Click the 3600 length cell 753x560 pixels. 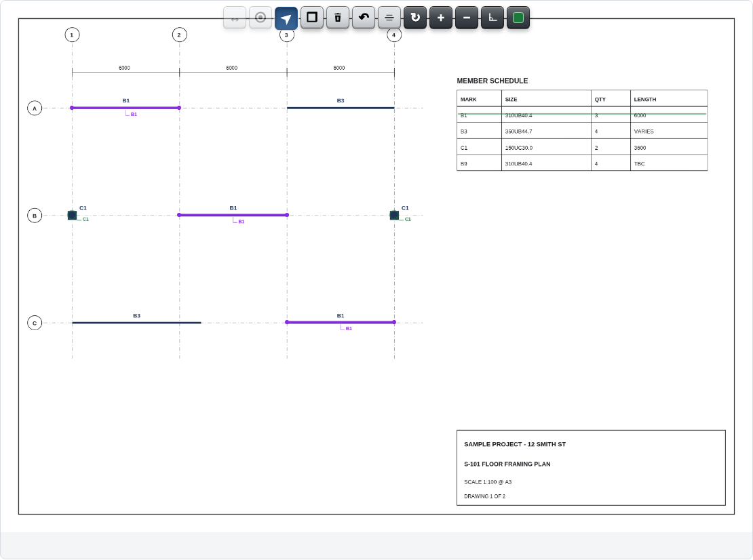coord(640,148)
